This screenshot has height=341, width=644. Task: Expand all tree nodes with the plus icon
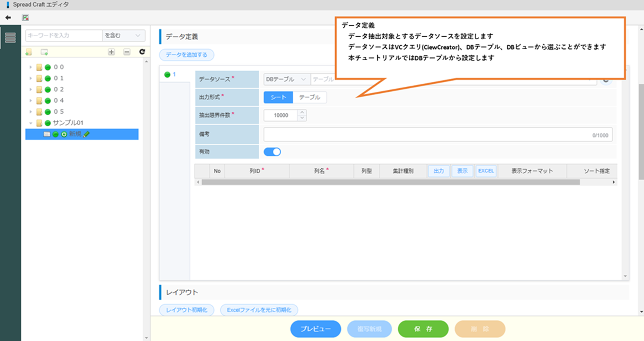click(x=111, y=52)
